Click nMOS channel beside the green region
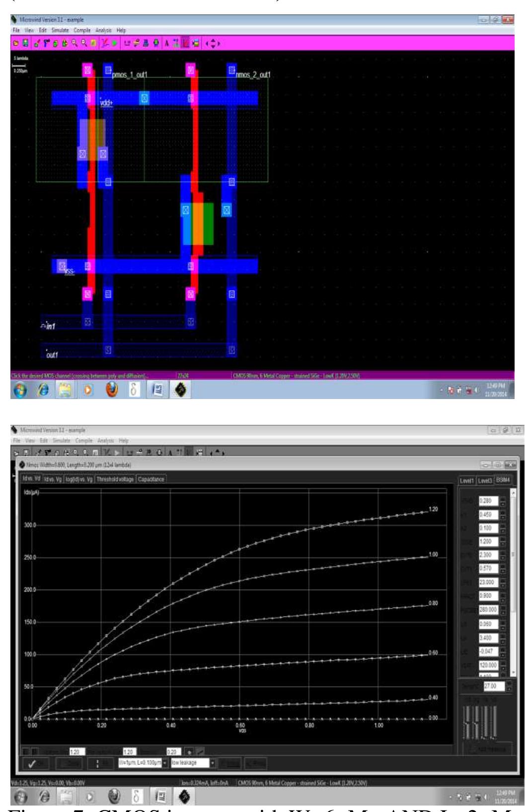 pos(197,223)
